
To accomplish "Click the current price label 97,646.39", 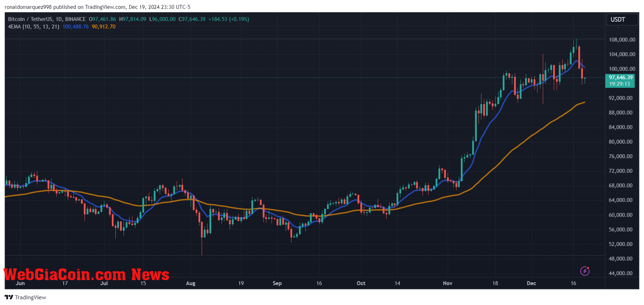I will point(621,77).
